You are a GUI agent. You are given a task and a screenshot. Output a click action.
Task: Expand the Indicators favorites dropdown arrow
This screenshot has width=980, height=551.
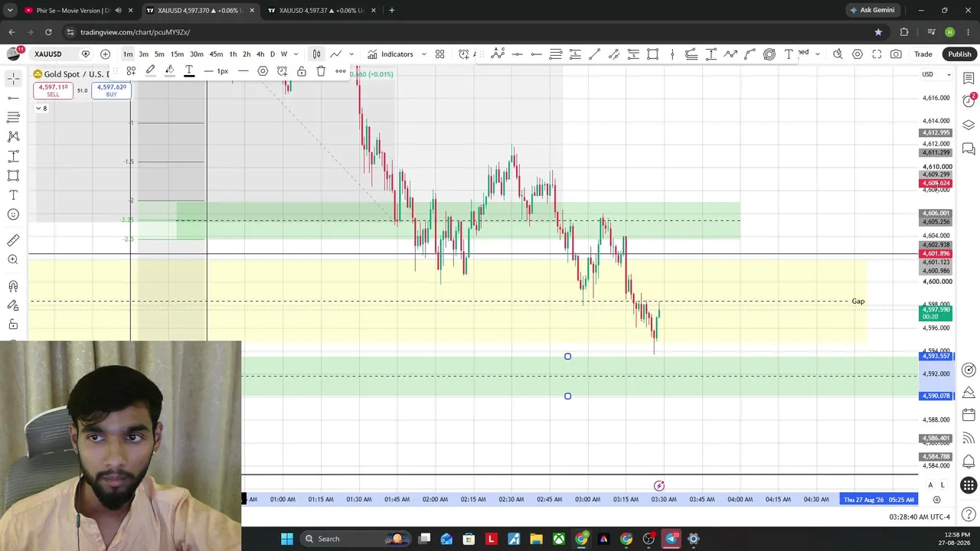click(x=423, y=54)
